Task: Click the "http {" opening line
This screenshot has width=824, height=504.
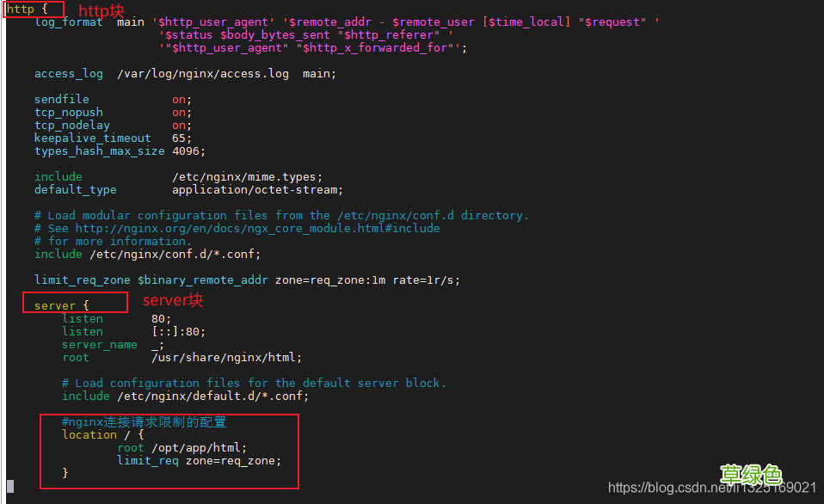Action: coord(28,9)
